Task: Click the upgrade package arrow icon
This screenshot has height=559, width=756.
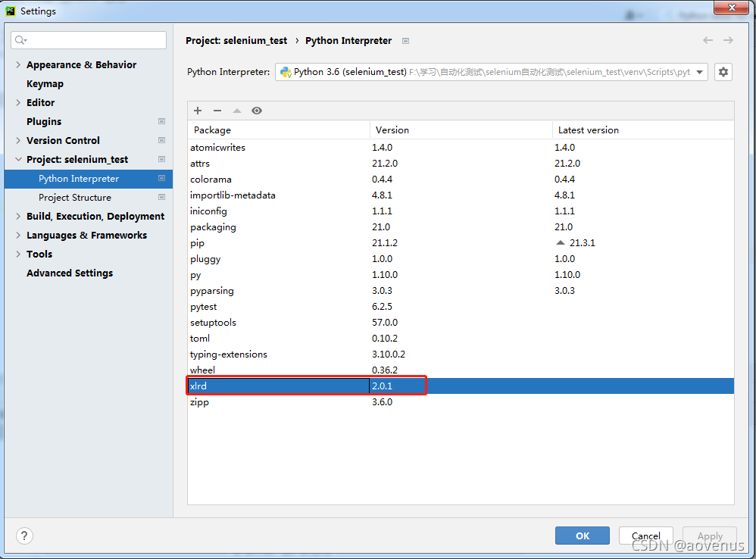Action: (x=237, y=111)
